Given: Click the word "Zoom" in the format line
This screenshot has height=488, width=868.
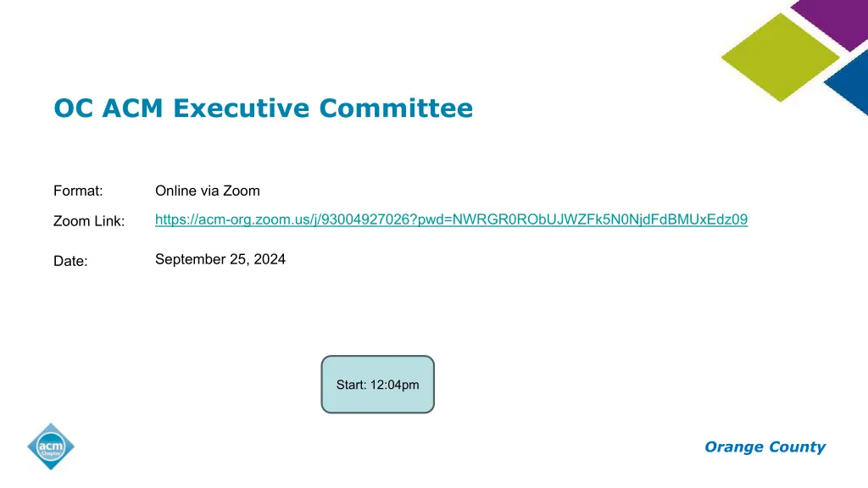Looking at the screenshot, I should (x=242, y=191).
